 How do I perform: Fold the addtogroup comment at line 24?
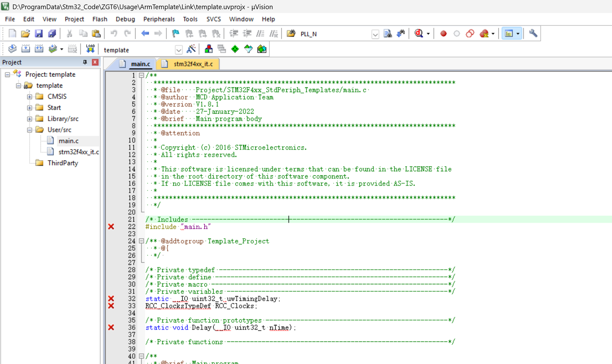(x=141, y=241)
